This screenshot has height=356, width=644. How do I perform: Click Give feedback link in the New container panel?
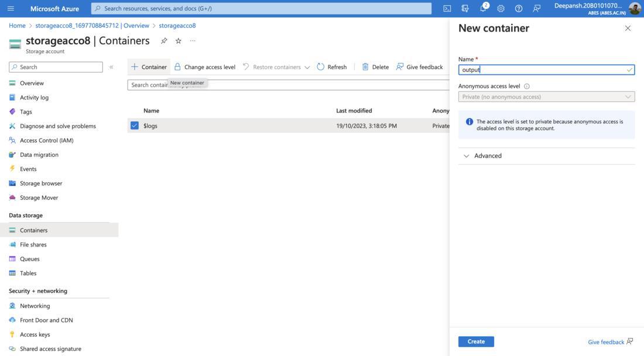(x=610, y=341)
